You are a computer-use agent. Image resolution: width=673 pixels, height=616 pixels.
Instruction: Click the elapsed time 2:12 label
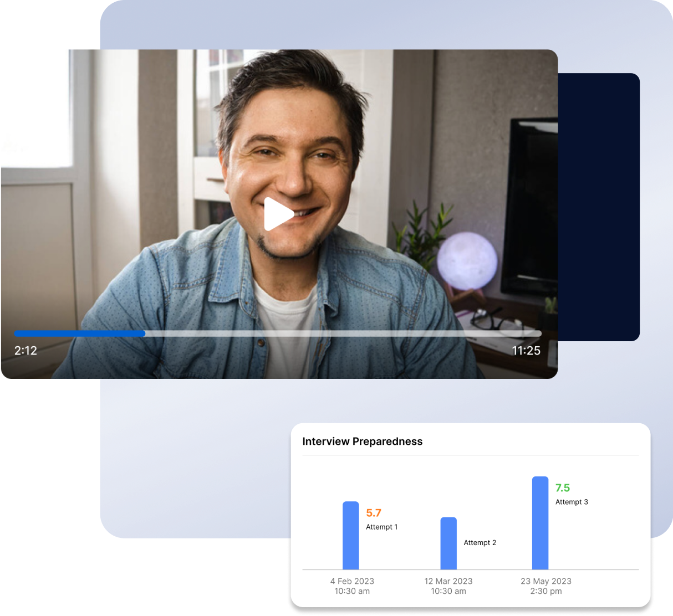26,351
